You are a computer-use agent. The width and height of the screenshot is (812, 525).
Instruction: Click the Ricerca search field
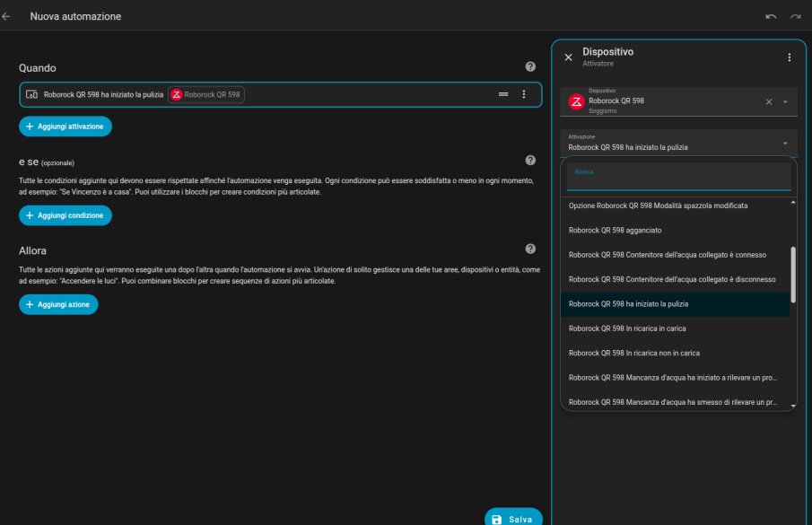point(678,177)
